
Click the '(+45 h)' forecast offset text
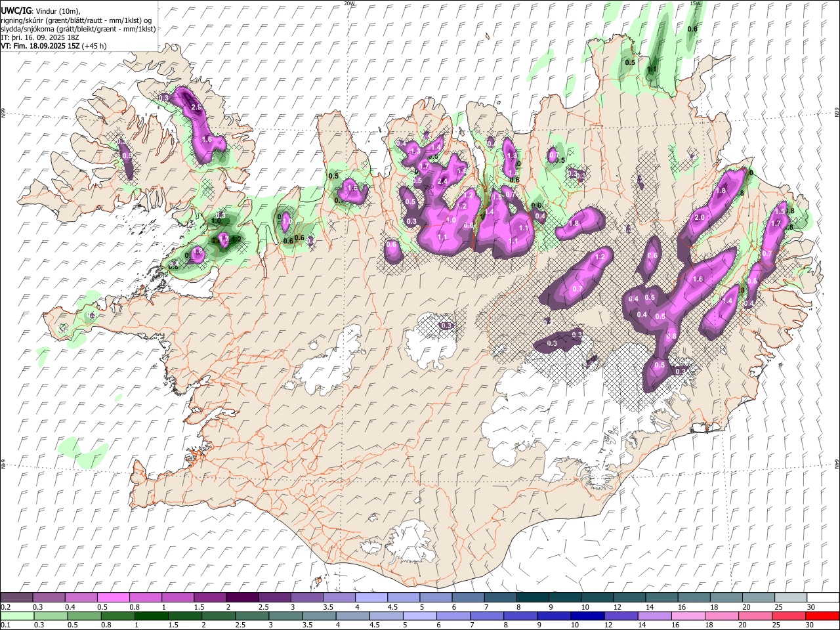click(x=94, y=46)
